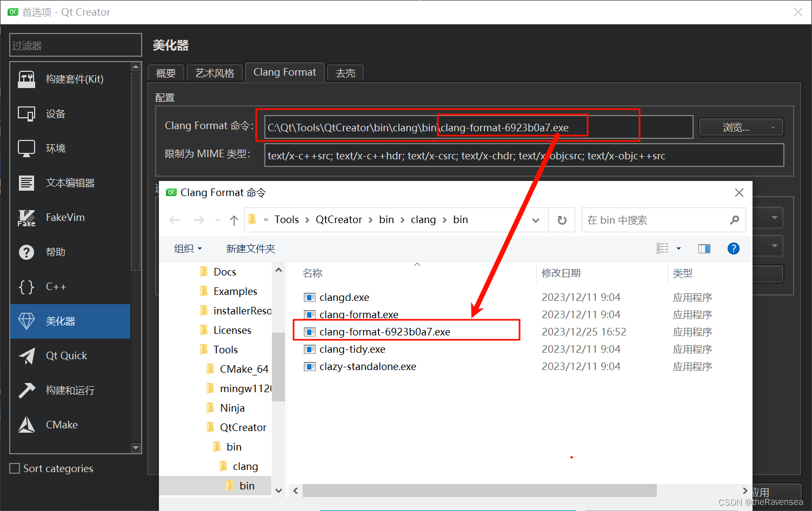Click the clazy-standalone.exe file icon
The width and height of the screenshot is (812, 511).
310,367
